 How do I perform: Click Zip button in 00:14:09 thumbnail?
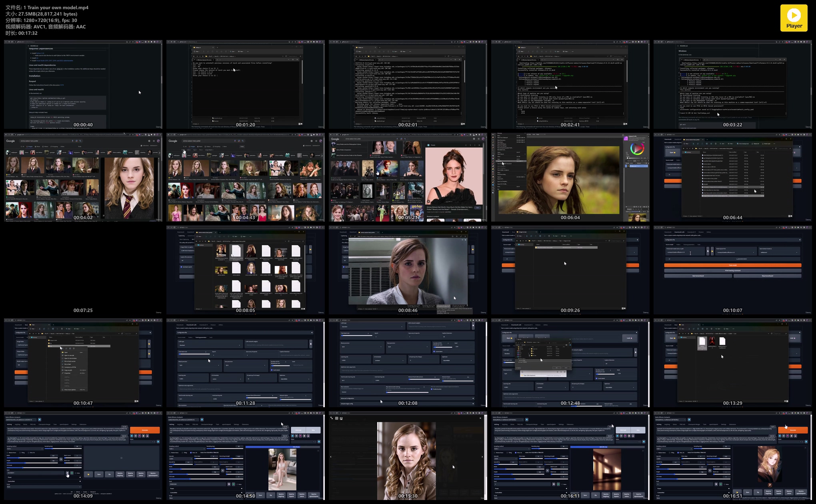pos(109,474)
